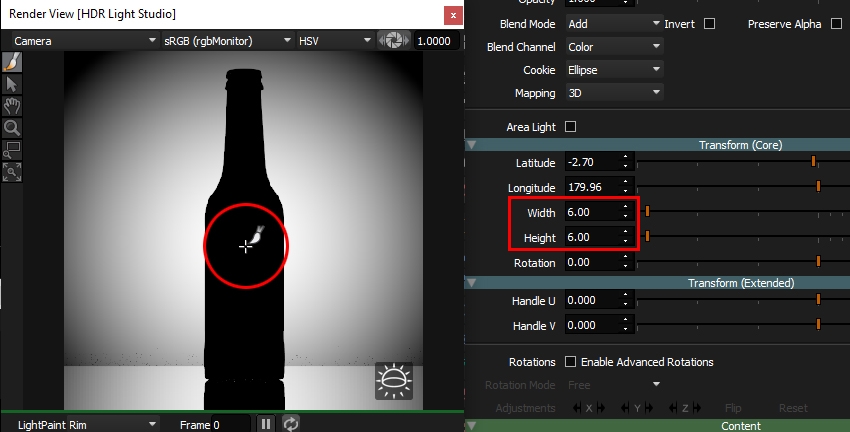Click the Longitude value field

click(591, 187)
